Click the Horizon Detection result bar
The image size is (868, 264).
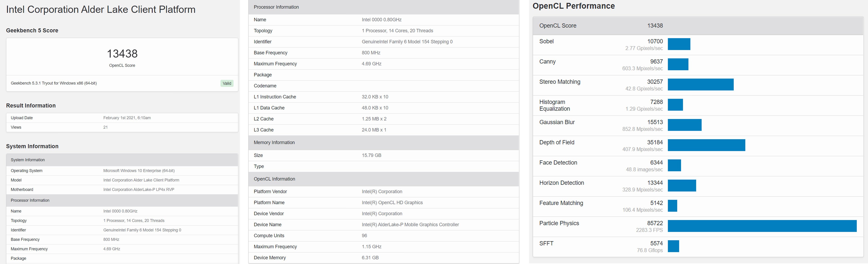[682, 185]
